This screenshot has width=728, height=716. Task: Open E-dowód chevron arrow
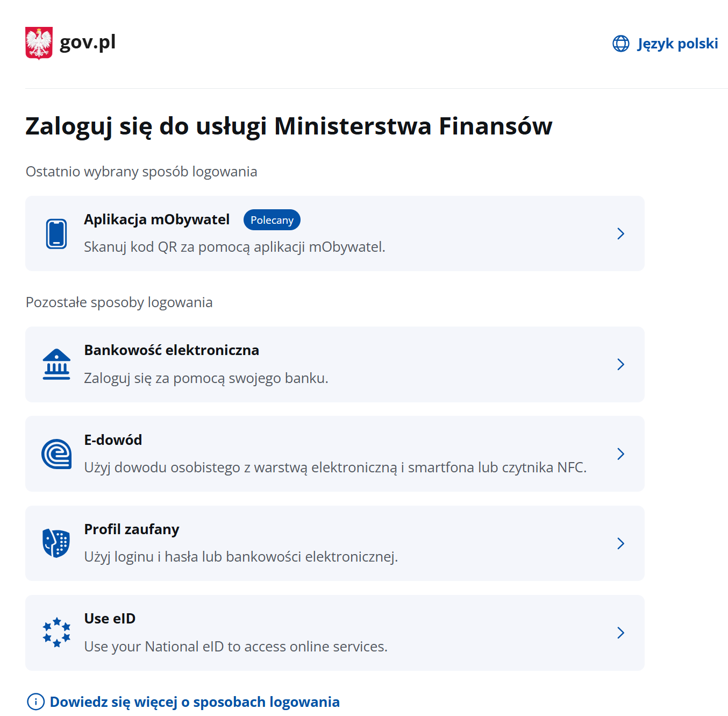tap(621, 454)
